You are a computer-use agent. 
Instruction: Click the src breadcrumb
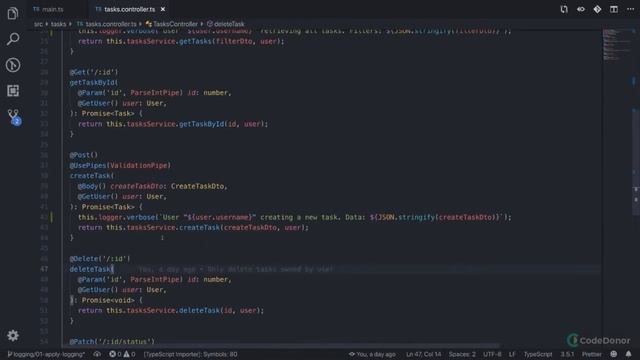pyautogui.click(x=38, y=24)
